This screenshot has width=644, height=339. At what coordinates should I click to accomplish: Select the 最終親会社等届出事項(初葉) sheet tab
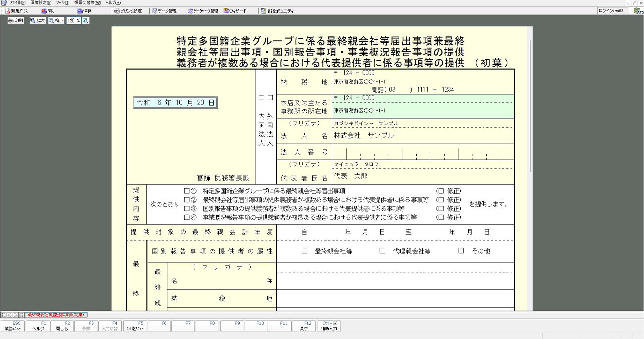tap(56, 315)
